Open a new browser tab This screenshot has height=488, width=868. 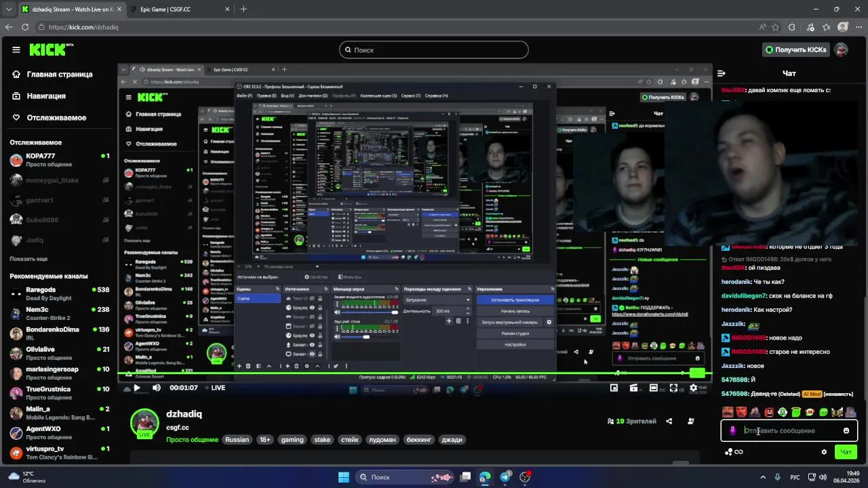point(243,9)
